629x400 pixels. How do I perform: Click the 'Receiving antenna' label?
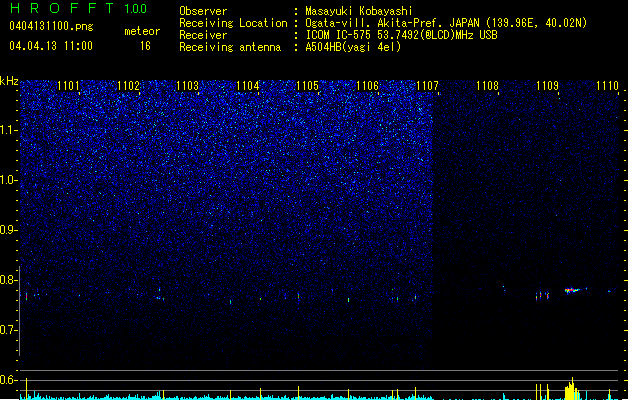click(x=230, y=47)
